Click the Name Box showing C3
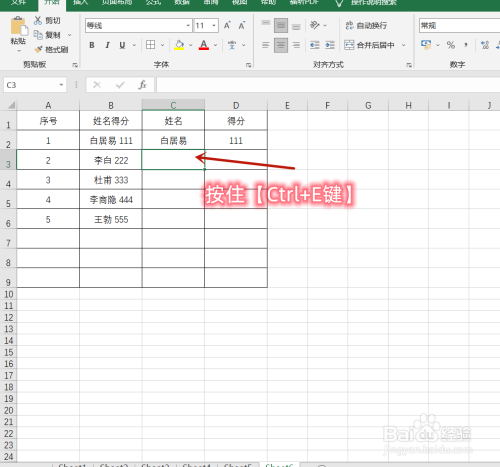Image resolution: width=500 pixels, height=467 pixels. tap(30, 85)
